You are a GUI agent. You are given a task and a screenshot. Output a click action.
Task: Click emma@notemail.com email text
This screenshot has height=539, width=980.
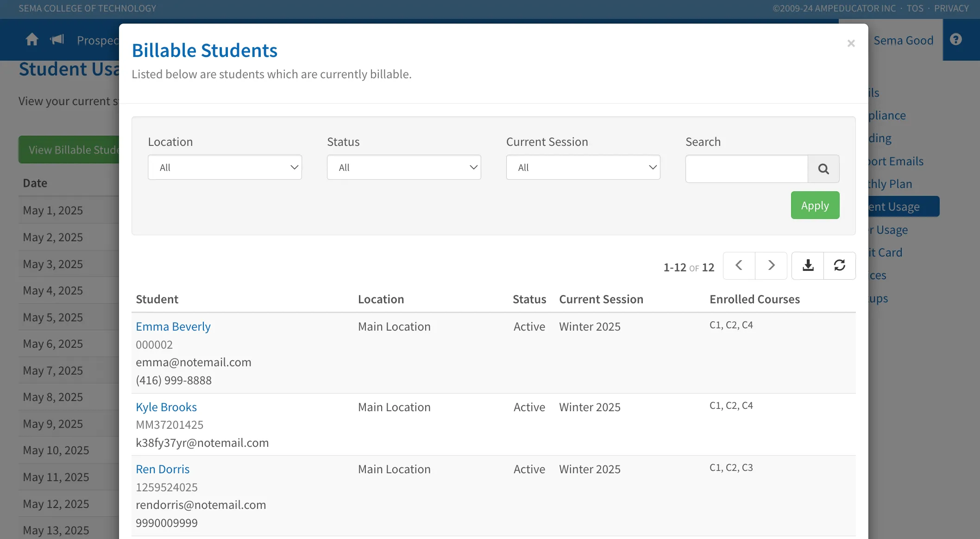point(193,362)
